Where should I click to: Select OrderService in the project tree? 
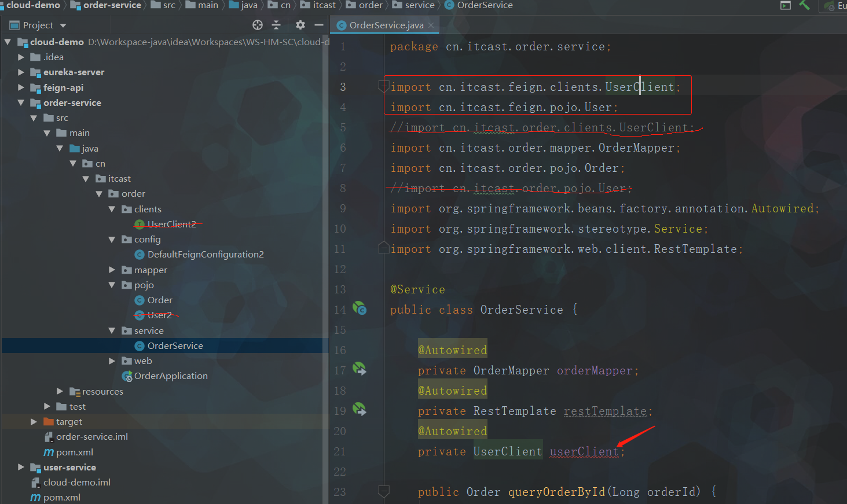click(x=175, y=346)
